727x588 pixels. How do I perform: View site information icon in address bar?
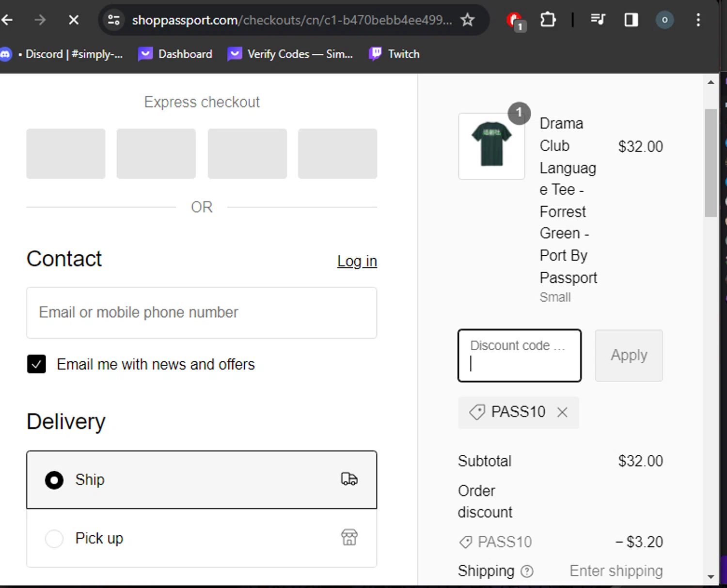(114, 20)
